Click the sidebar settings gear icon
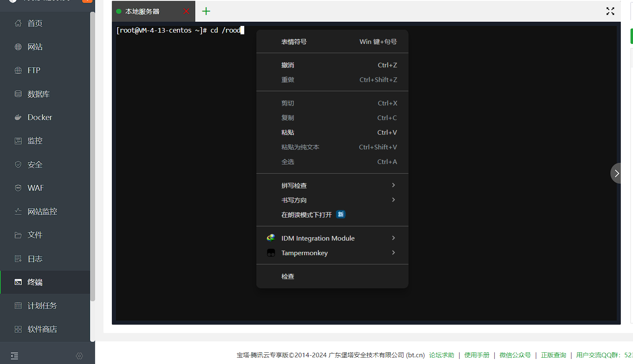 point(79,356)
